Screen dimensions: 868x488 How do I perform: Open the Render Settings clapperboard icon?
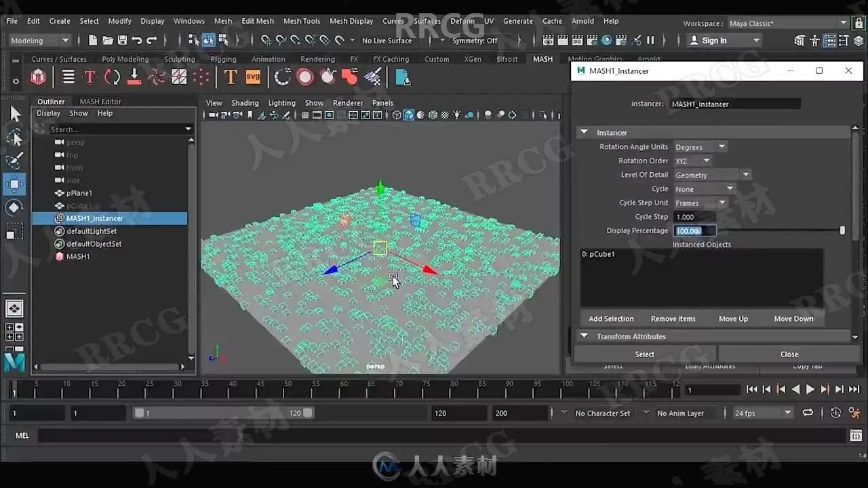(592, 40)
